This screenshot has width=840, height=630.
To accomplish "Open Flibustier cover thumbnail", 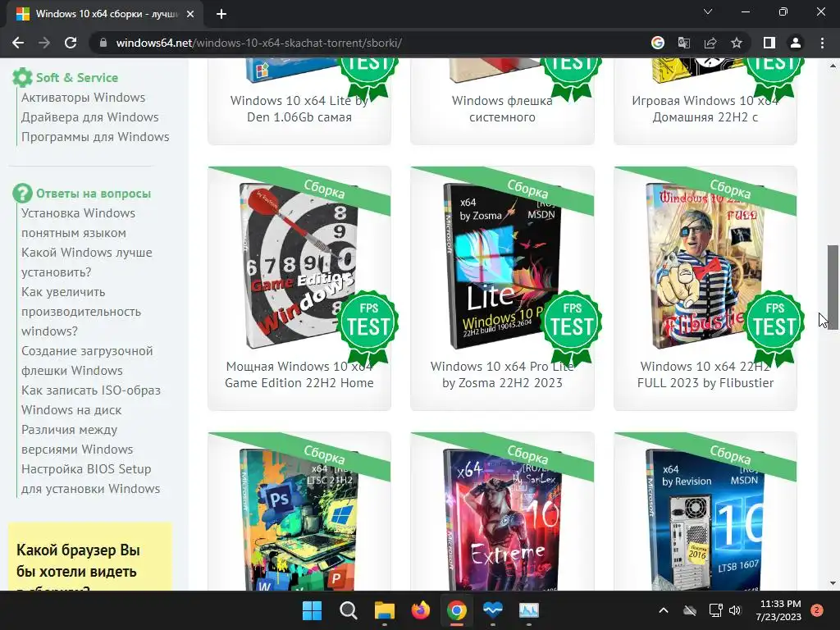I will [x=705, y=266].
